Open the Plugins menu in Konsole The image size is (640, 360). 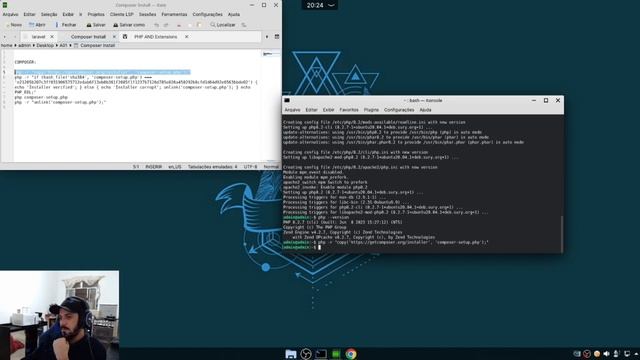point(371,110)
